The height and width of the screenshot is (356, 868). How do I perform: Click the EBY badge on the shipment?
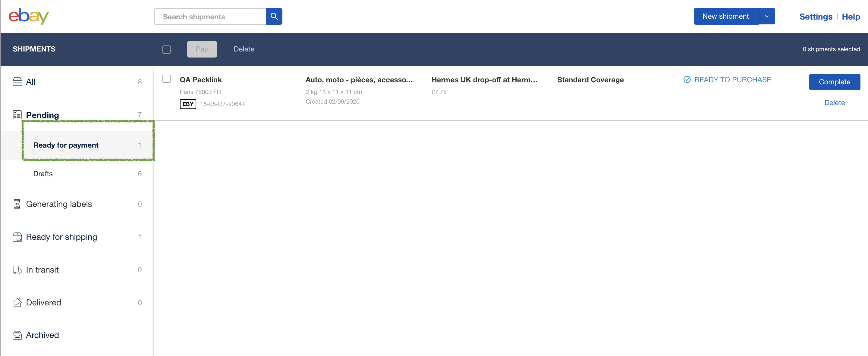(188, 104)
